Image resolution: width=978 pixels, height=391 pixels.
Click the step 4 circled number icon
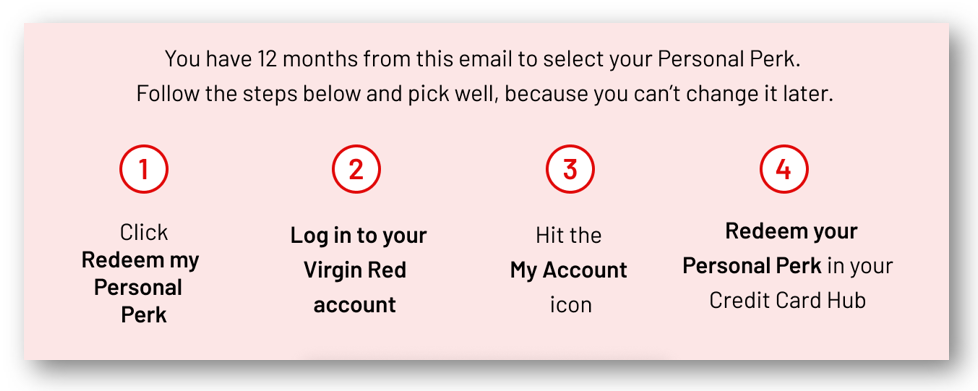click(783, 169)
